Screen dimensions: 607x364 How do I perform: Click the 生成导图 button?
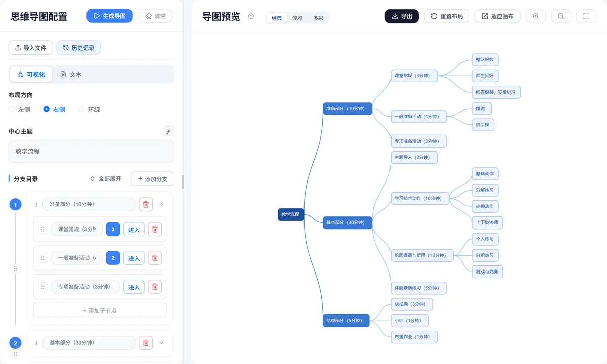(109, 16)
